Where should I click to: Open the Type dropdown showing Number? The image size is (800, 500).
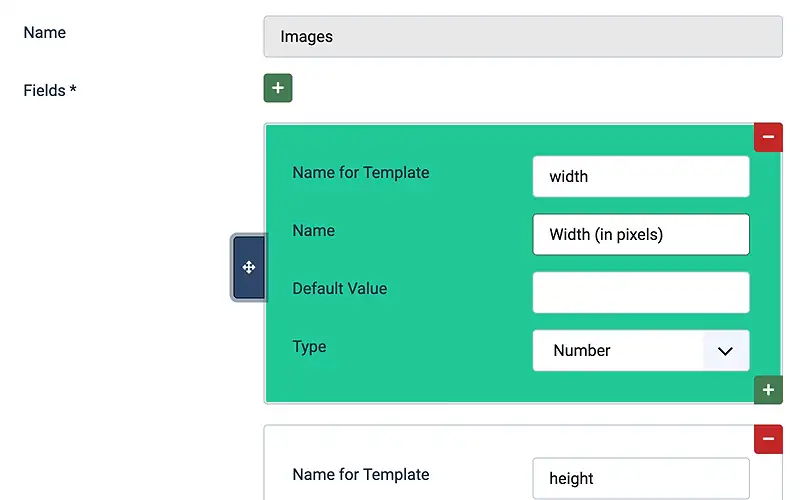[x=641, y=351]
